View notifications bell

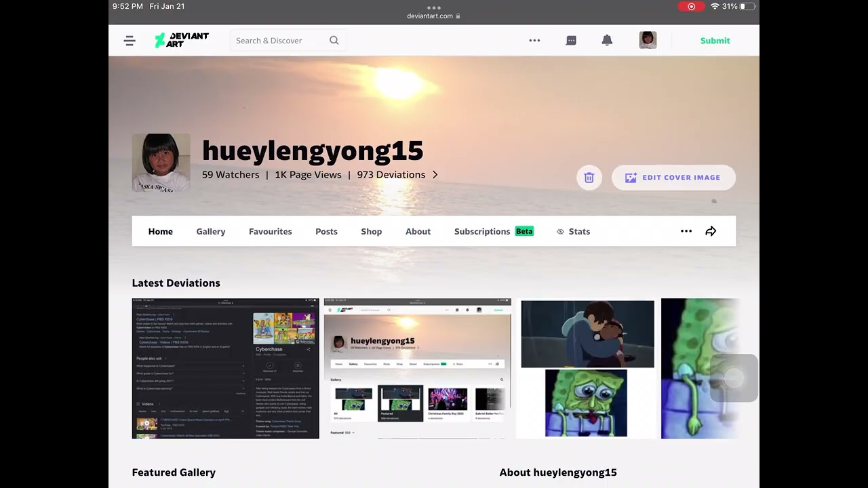click(607, 41)
